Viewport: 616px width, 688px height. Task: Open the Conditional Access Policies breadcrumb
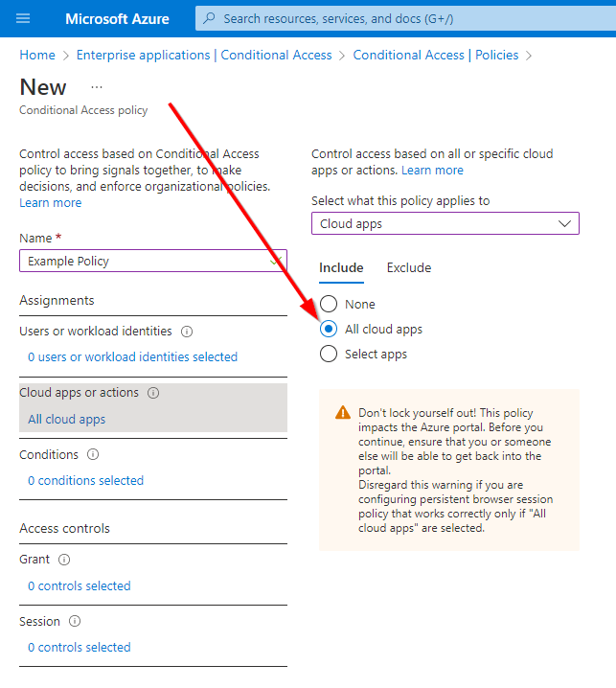pos(436,56)
